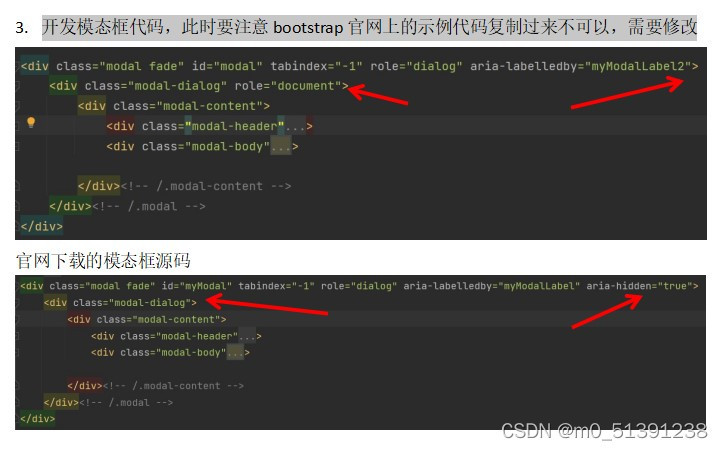Expand folded modal-body in id="myModal" code

pyautogui.click(x=235, y=353)
